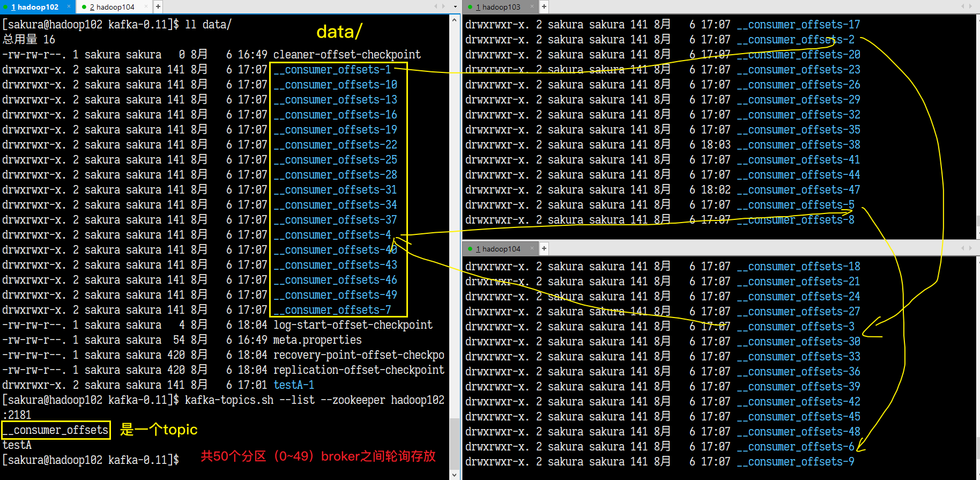The height and width of the screenshot is (480, 980).
Task: Click the meta.properties file name
Action: [317, 340]
